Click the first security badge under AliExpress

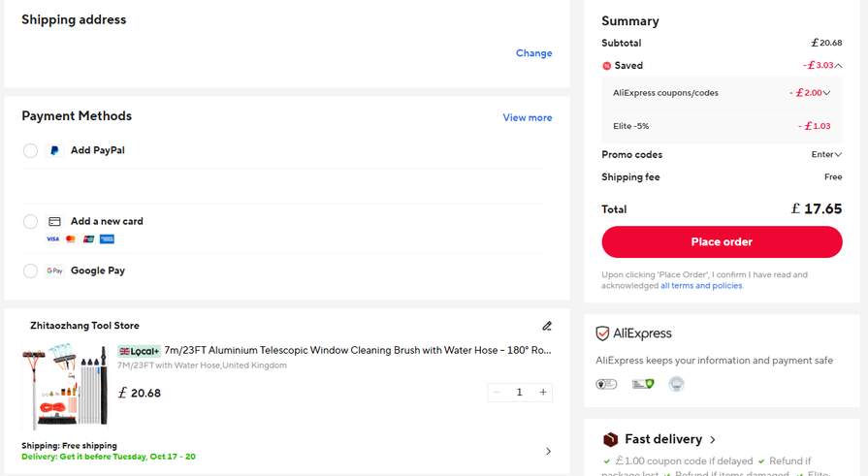coord(606,384)
